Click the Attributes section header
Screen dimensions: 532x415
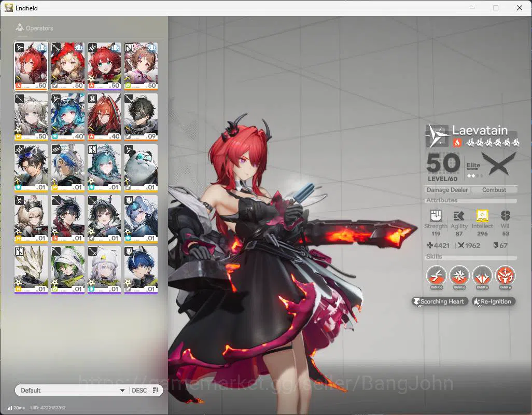pos(442,200)
